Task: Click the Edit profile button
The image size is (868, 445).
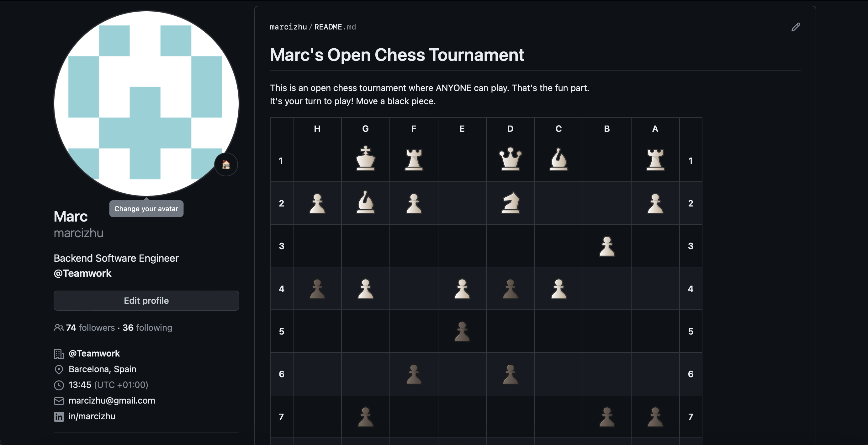Action: [146, 301]
